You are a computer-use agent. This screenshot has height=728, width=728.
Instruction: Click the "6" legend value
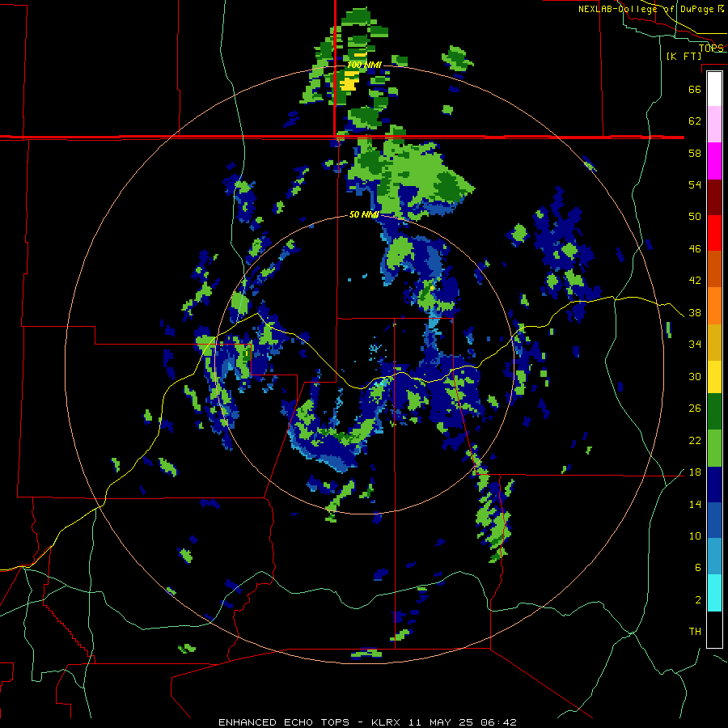click(x=698, y=568)
